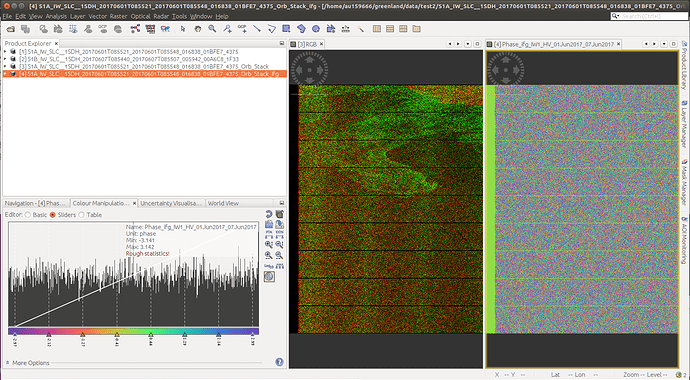690x380 pixels.
Task: Open the Graph Builder icon
Action: pos(135,29)
